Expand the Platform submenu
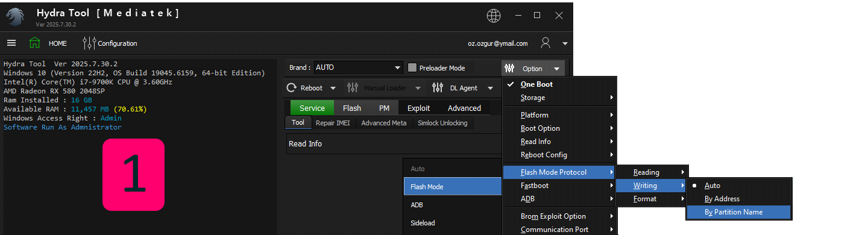This screenshot has height=235, width=868. click(560, 115)
